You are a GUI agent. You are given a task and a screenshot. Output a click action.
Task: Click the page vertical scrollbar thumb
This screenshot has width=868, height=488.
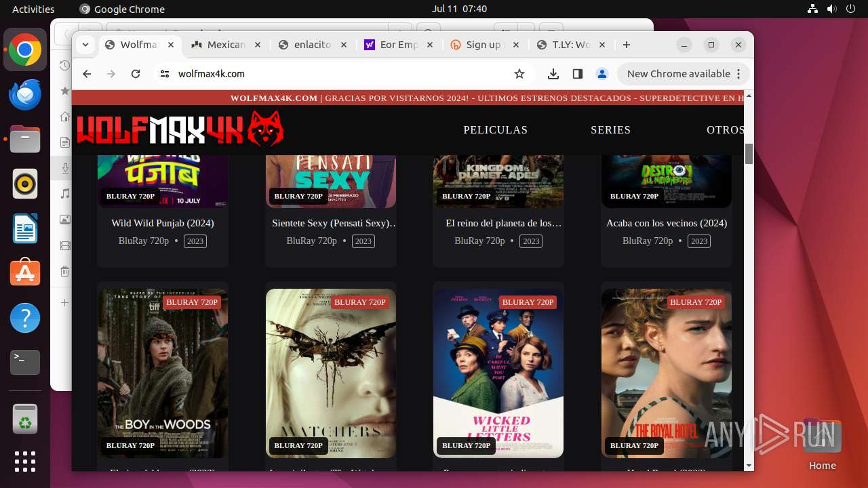tap(749, 154)
